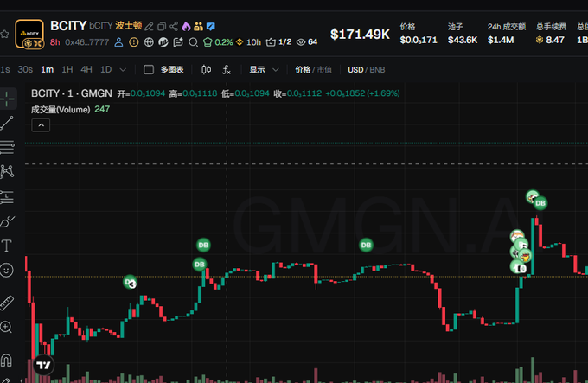This screenshot has width=588, height=383.
Task: Switch to the 4H timeframe
Action: pyautogui.click(x=86, y=70)
